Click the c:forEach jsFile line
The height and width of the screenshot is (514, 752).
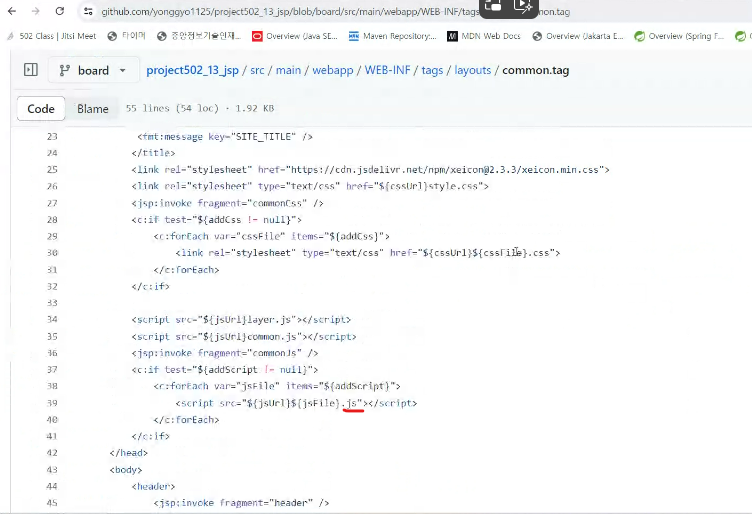coord(277,386)
